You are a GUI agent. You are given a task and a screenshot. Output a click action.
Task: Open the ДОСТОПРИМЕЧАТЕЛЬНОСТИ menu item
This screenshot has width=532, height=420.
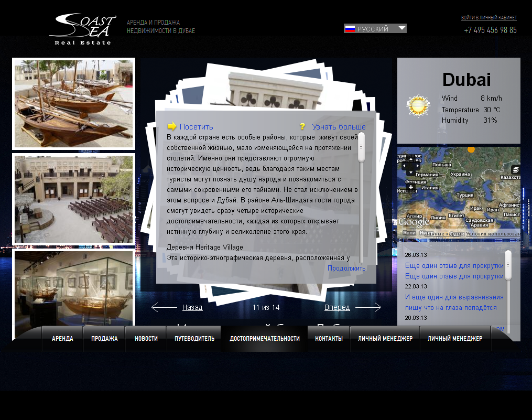264,339
